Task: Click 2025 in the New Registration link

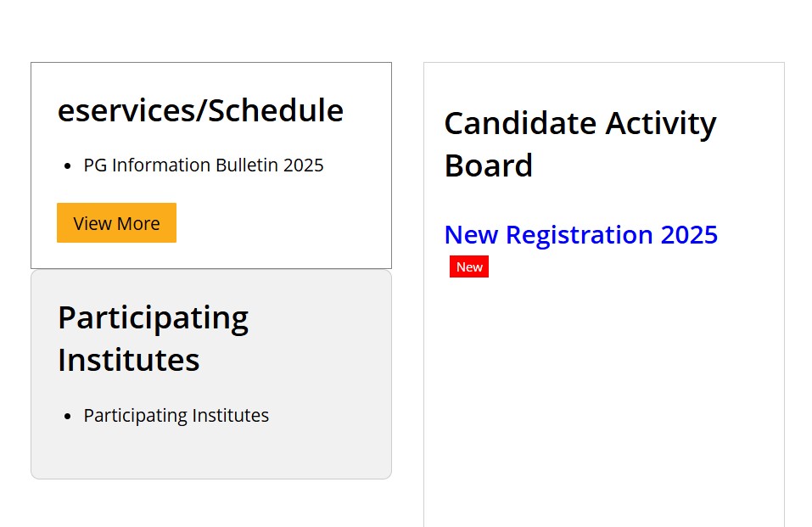Action: (689, 235)
